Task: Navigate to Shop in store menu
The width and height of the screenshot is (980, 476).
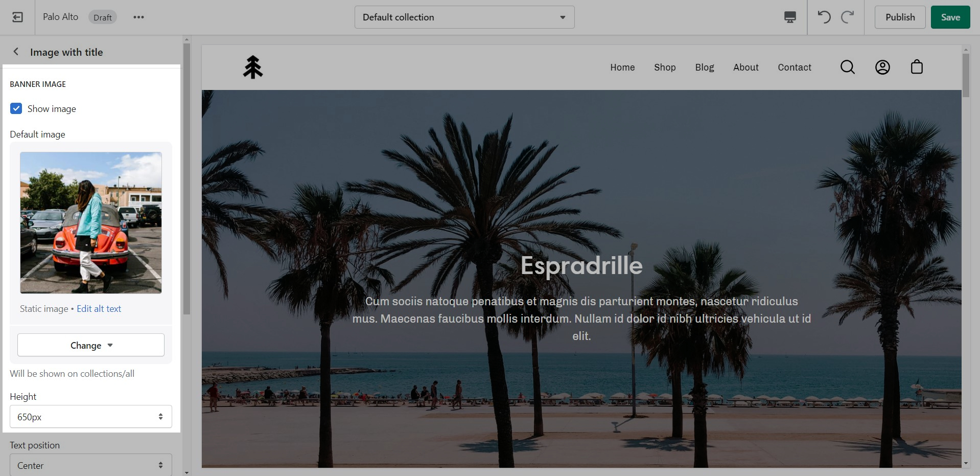Action: point(665,67)
